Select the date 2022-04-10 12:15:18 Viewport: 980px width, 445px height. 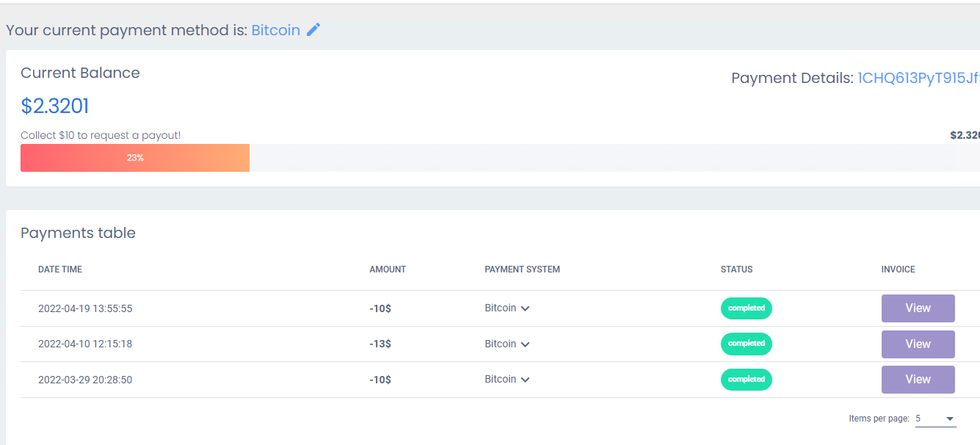point(85,344)
